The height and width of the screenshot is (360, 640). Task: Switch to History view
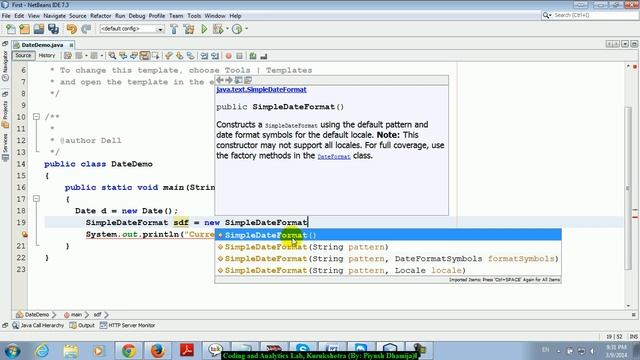tap(47, 56)
